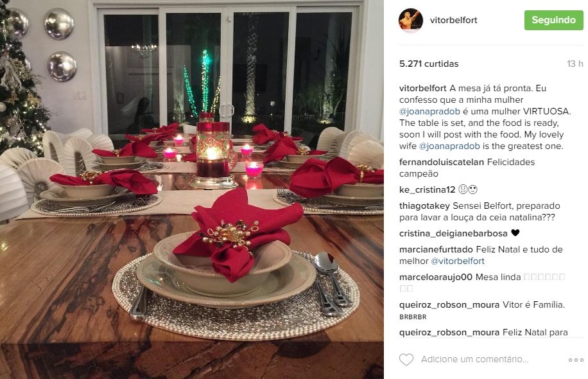Open fernandoluiscatelan commenter profile
Image resolution: width=588 pixels, height=379 pixels.
click(442, 162)
